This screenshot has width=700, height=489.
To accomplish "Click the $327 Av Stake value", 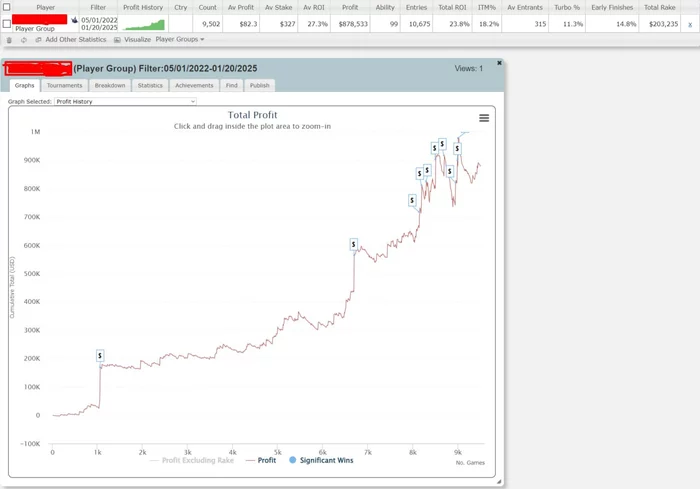I will pyautogui.click(x=288, y=24).
